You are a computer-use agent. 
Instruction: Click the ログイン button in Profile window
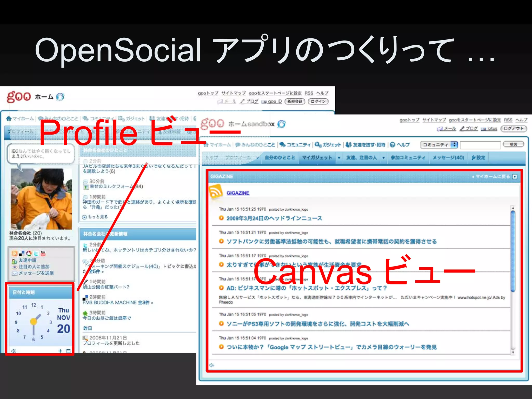click(318, 101)
